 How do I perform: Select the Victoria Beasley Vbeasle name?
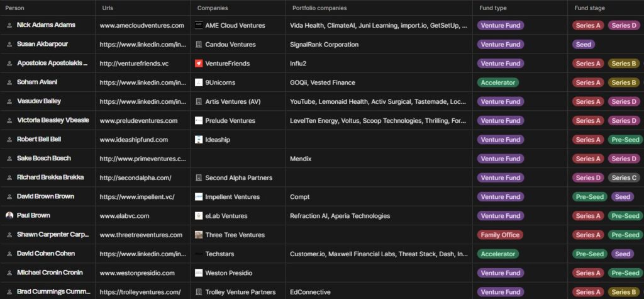click(x=53, y=120)
